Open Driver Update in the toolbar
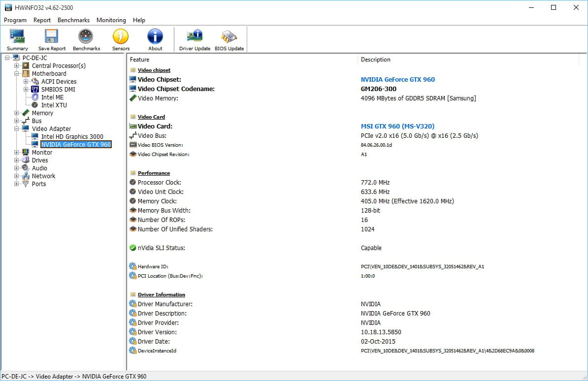 [195, 39]
